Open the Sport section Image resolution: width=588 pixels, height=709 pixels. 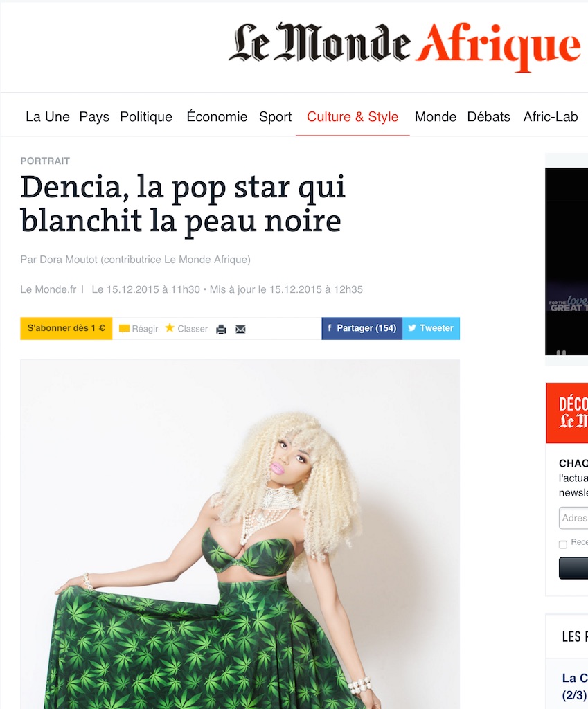coord(276,116)
